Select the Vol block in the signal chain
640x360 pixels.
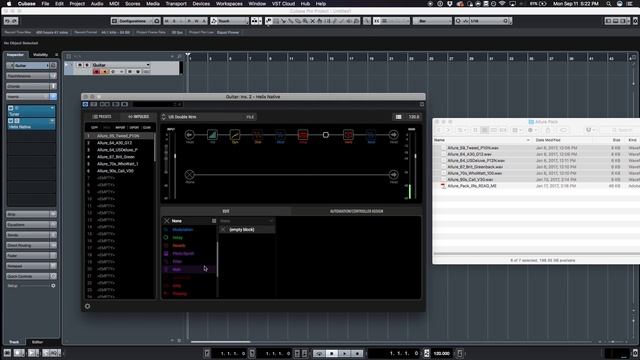click(x=212, y=135)
